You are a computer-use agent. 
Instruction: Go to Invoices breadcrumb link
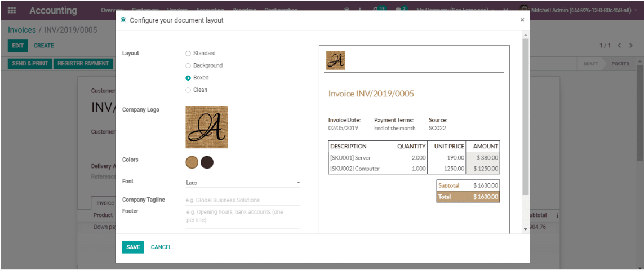[x=22, y=30]
